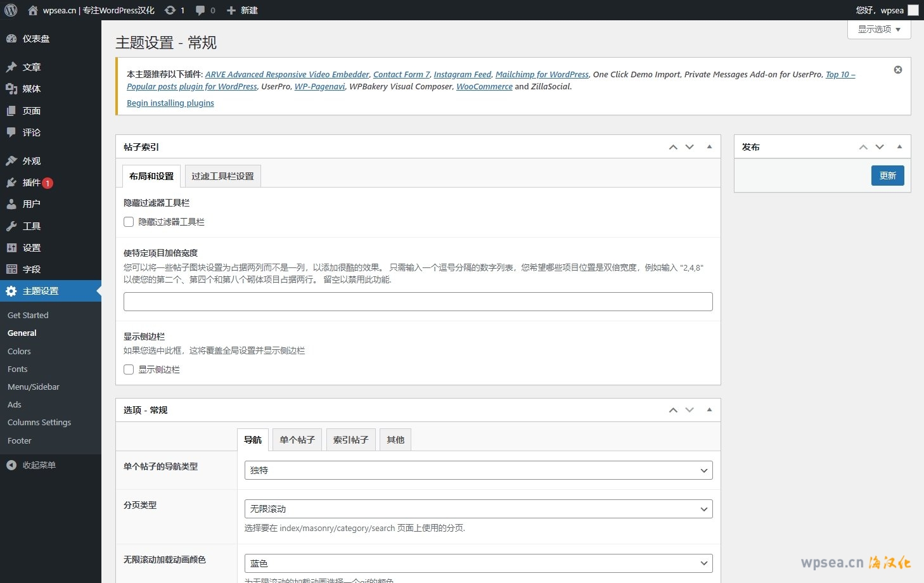Screen dimensions: 924x583
Task: Click the 收起菜单 collapse arrow icon
Action: coord(11,465)
